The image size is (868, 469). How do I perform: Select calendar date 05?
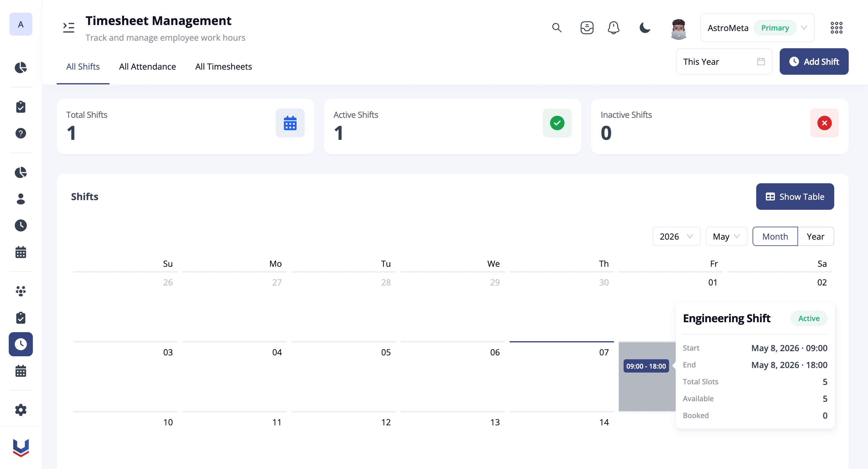point(343,376)
